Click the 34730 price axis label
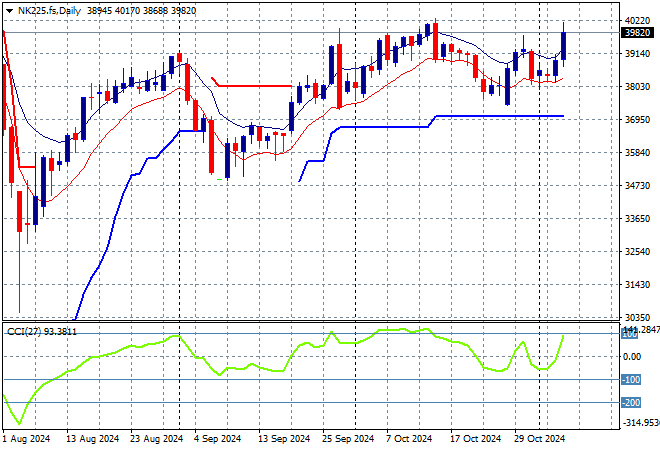Image resolution: width=660 pixels, height=450 pixels. 637,185
